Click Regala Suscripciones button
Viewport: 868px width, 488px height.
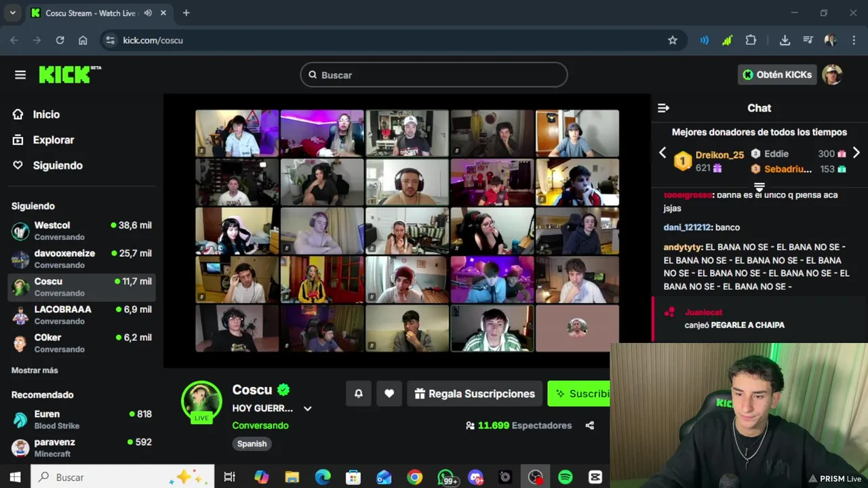(475, 394)
